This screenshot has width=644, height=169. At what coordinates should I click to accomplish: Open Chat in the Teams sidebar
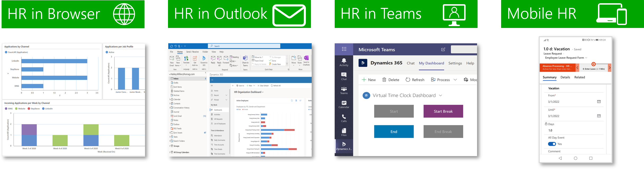344,76
